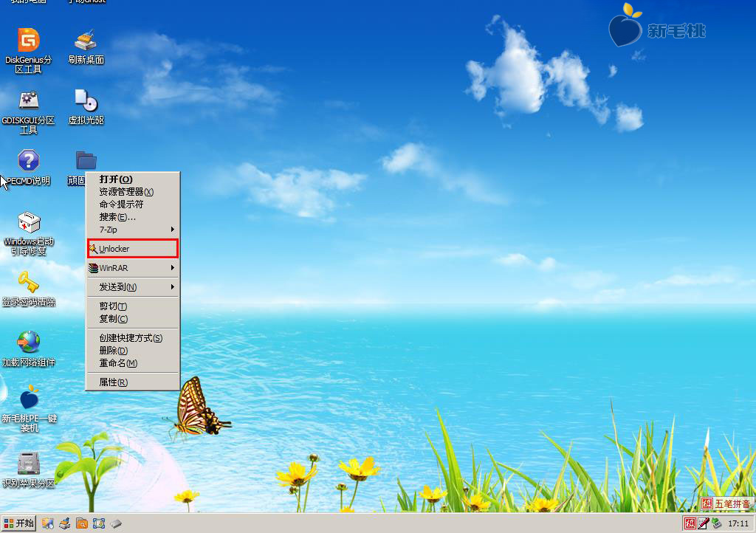The height and width of the screenshot is (533, 756).
Task: Expand the WinRAR submenu
Action: (x=133, y=268)
